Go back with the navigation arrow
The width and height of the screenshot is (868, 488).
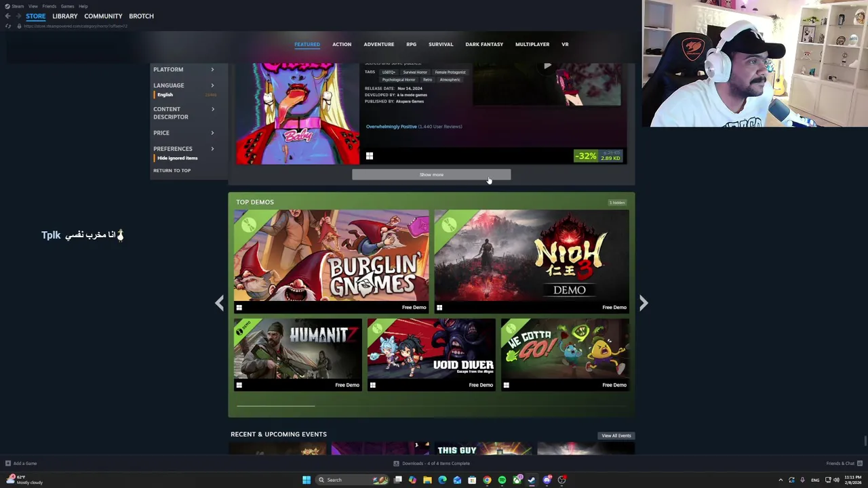[7, 16]
